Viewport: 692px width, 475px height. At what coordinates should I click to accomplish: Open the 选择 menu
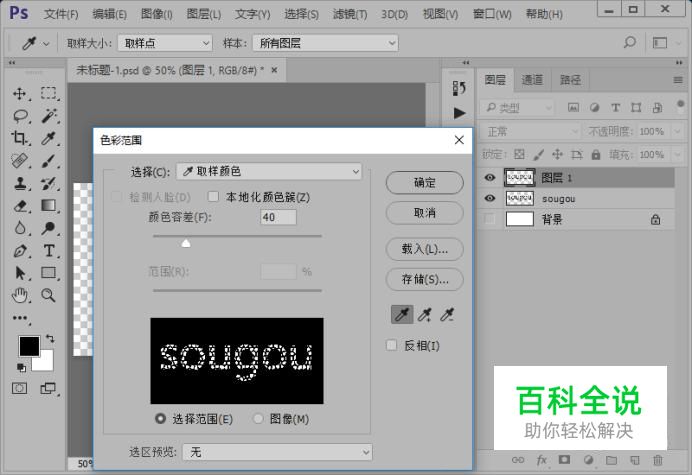(301, 14)
